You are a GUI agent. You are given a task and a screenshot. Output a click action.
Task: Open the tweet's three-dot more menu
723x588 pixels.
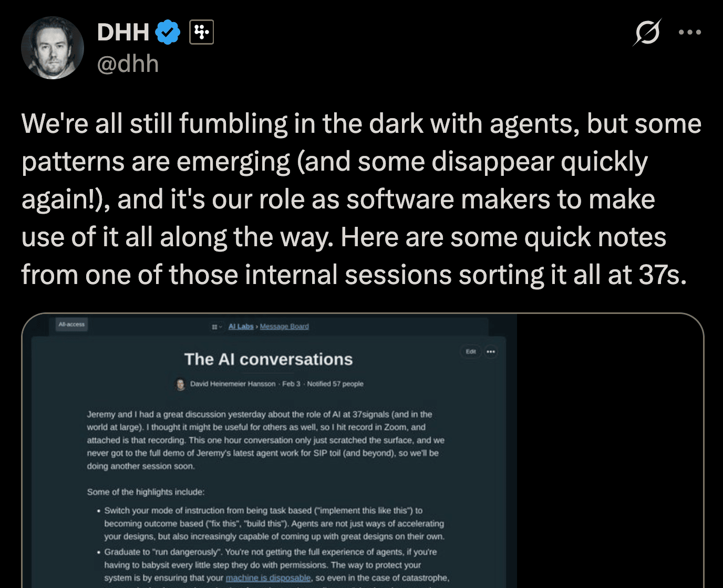pos(689,32)
